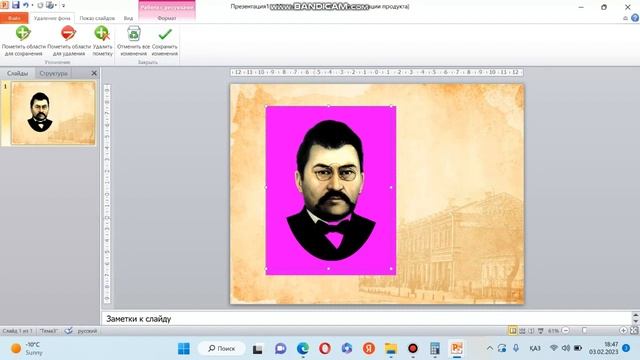The width and height of the screenshot is (640, 360).
Task: Keep changes with green checkmark
Action: 165,41
